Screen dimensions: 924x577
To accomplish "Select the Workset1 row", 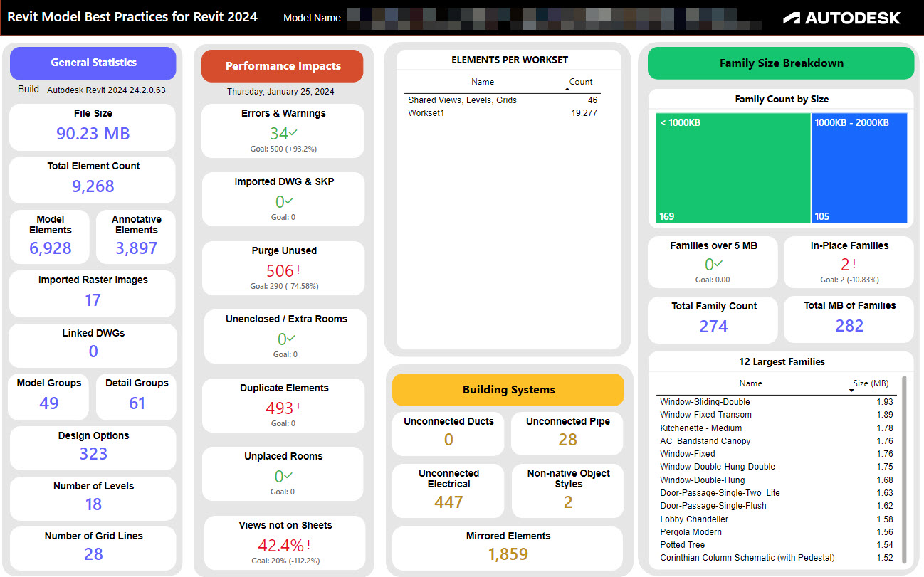I will coord(503,113).
